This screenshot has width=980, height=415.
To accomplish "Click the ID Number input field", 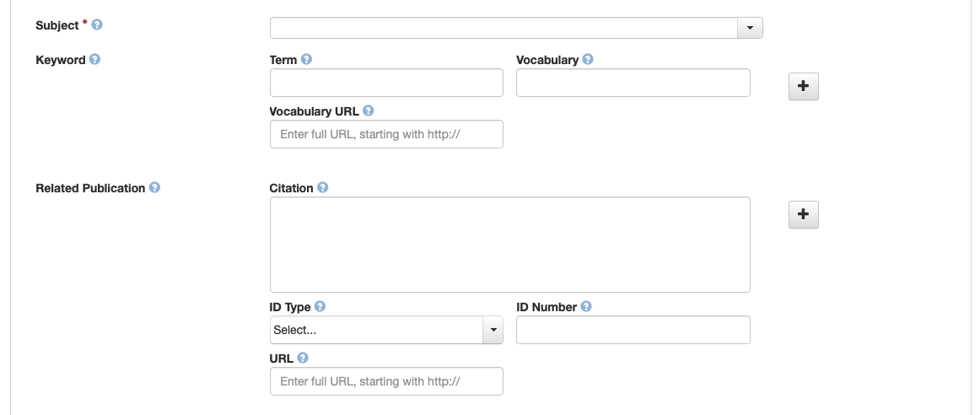I will pyautogui.click(x=633, y=330).
